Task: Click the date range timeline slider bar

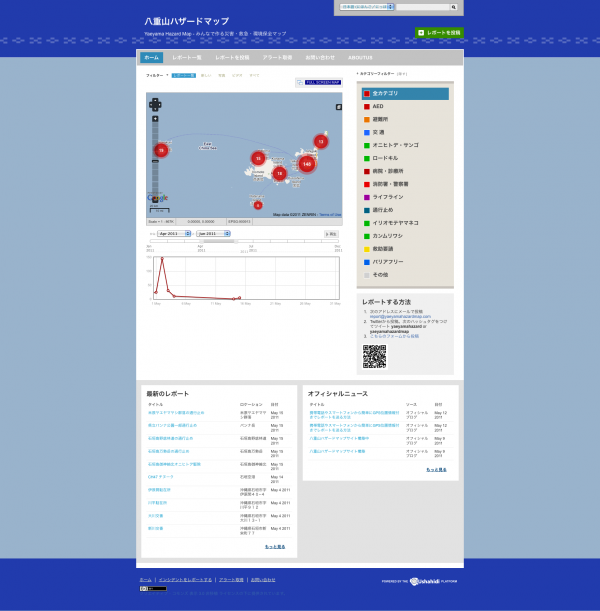Action: point(244,241)
